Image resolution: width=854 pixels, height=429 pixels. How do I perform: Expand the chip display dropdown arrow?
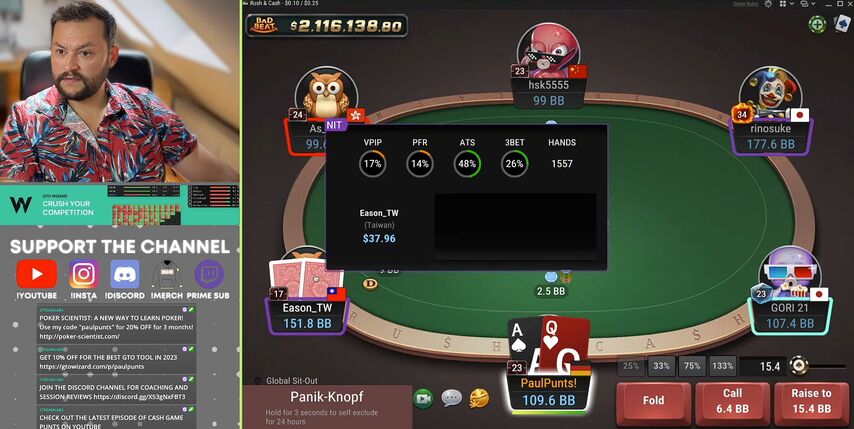pyautogui.click(x=813, y=4)
